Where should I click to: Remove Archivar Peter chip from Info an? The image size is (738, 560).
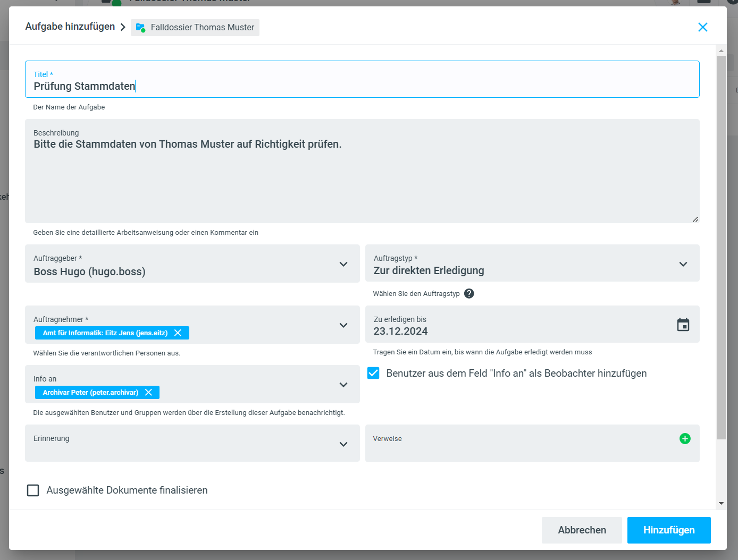tap(149, 392)
